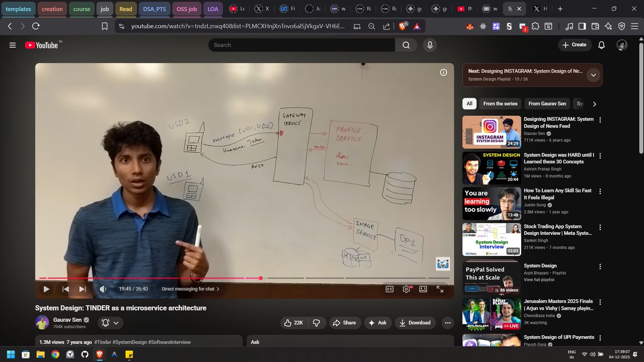Open options for Stock Trading App video
Screen dimensions: 644x362
coord(600,227)
